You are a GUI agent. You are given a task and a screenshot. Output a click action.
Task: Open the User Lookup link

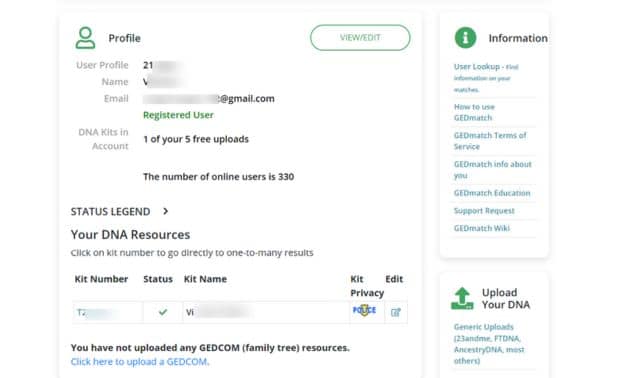point(486,78)
